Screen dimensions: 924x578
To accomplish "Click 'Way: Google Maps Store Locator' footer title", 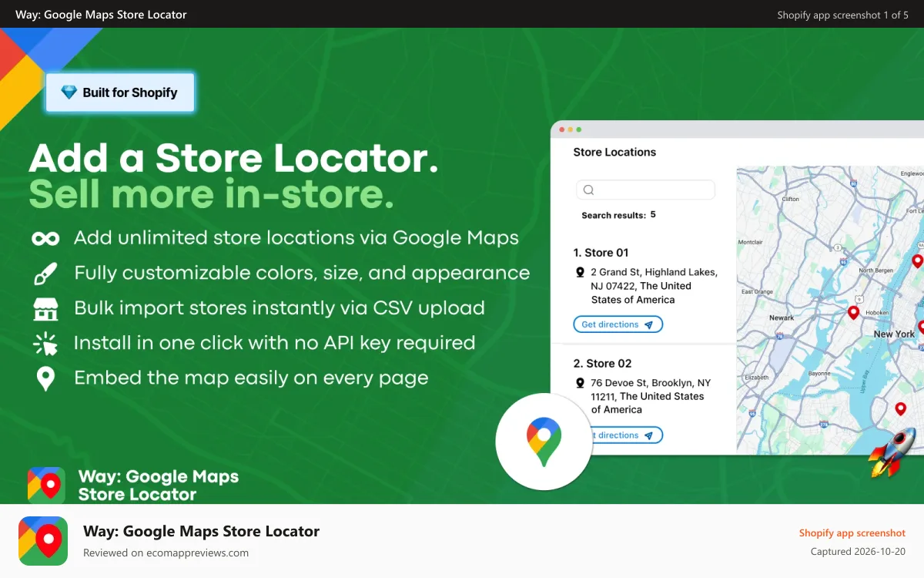I will pyautogui.click(x=201, y=531).
